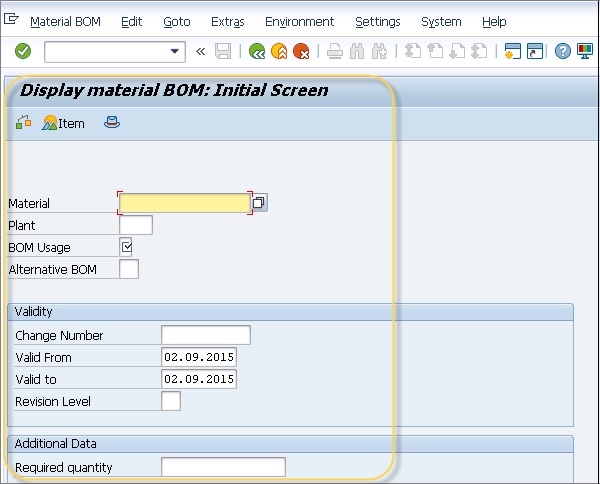600x484 pixels.
Task: Click the Create New Session icon
Action: pyautogui.click(x=513, y=51)
